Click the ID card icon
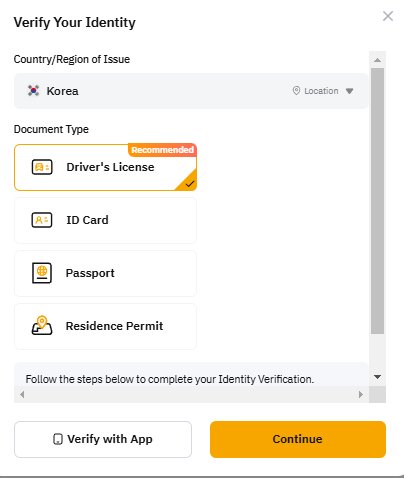The height and width of the screenshot is (478, 404). click(x=42, y=220)
